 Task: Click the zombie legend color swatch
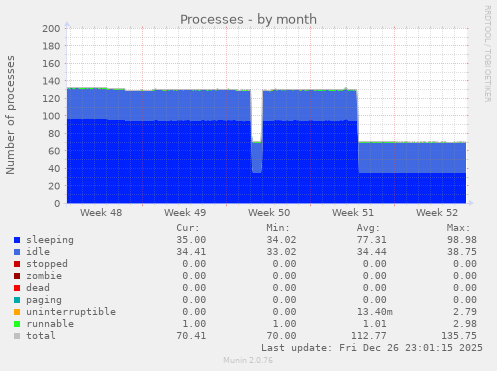[17, 276]
